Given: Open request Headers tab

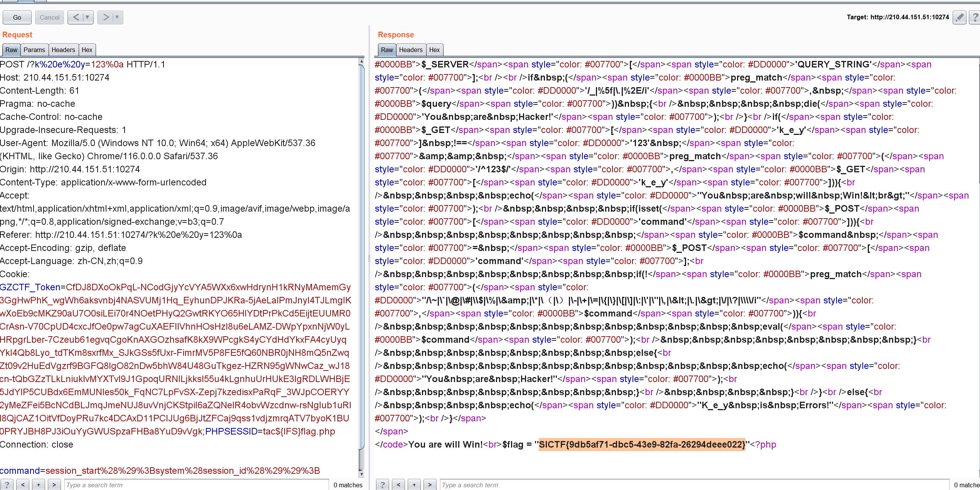Looking at the screenshot, I should 63,50.
